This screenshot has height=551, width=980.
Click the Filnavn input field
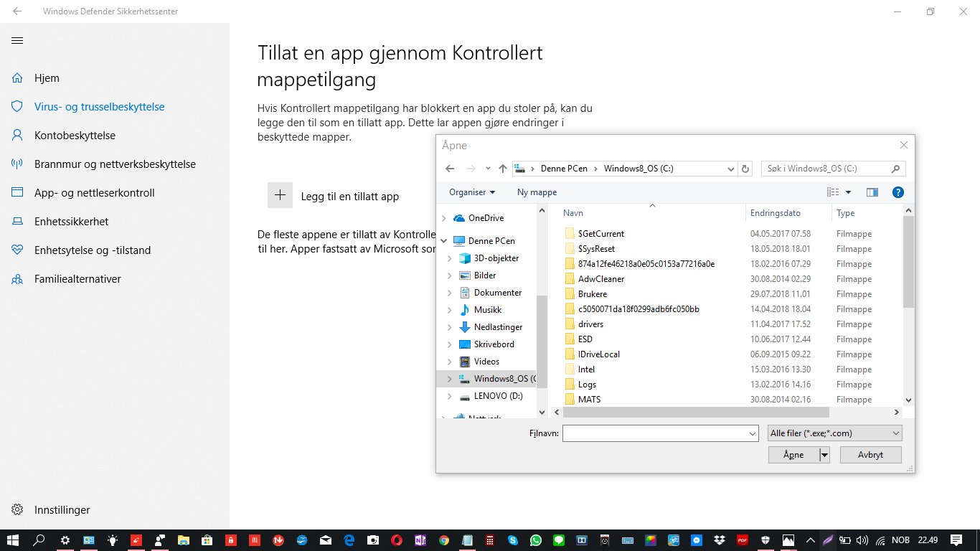[655, 433]
